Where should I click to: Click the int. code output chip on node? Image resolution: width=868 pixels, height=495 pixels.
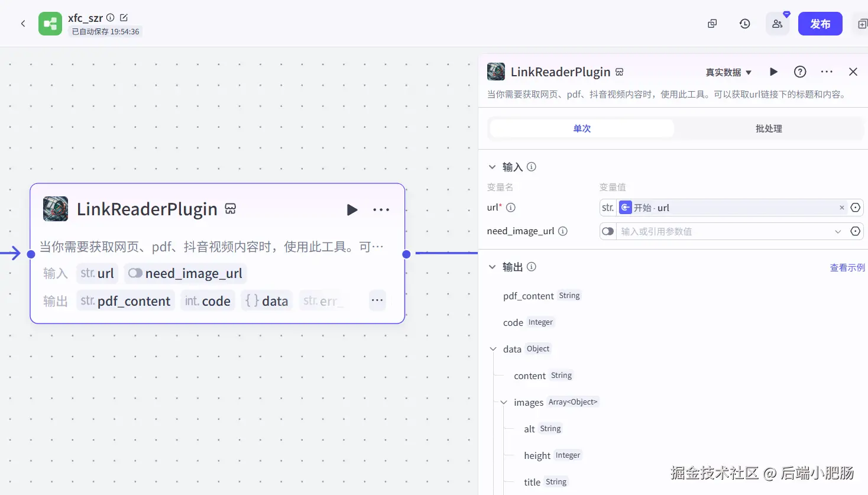tap(208, 301)
